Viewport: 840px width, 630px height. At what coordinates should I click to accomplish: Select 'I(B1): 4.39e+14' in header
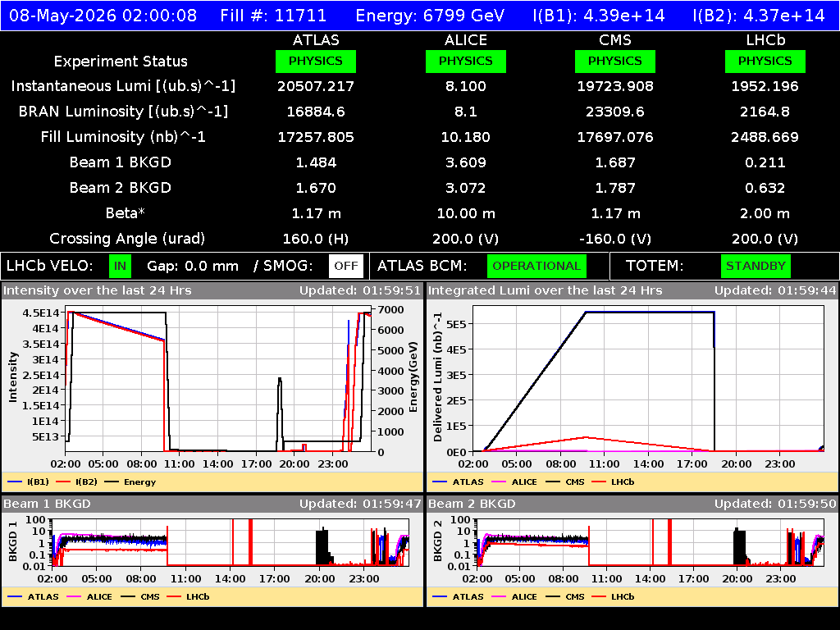pos(599,16)
